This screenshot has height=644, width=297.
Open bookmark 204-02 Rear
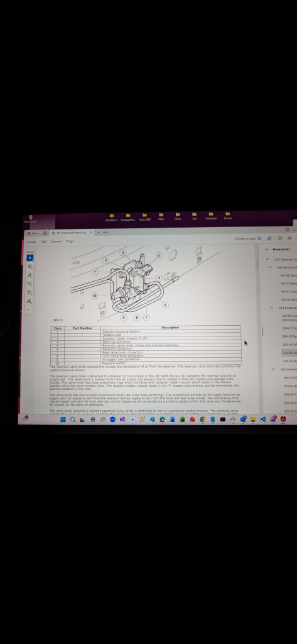[289, 336]
